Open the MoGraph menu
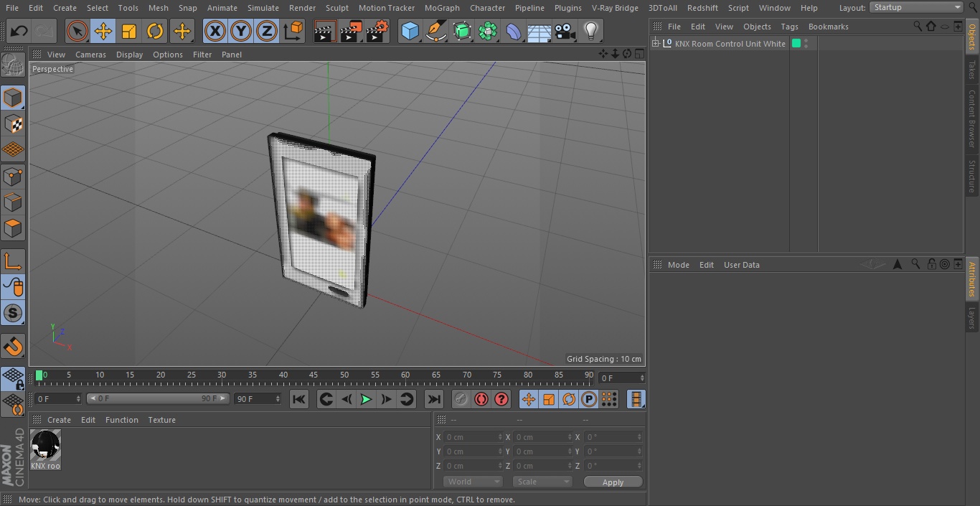Viewport: 980px width, 506px height. pos(442,8)
